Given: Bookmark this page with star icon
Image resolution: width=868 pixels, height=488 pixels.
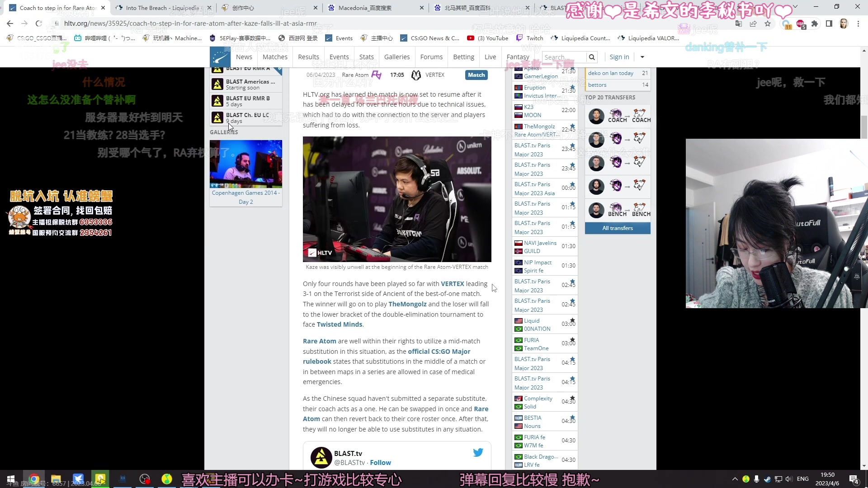Looking at the screenshot, I should pyautogui.click(x=768, y=23).
